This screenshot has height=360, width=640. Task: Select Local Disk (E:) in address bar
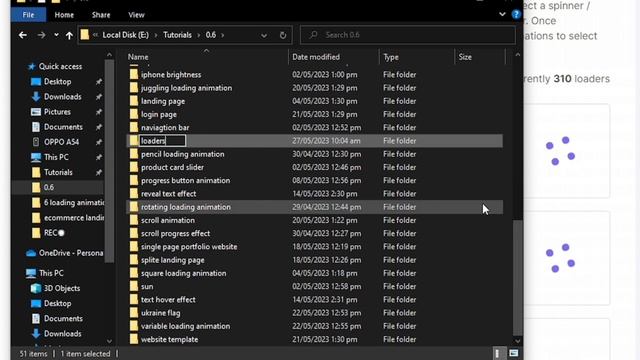[125, 35]
